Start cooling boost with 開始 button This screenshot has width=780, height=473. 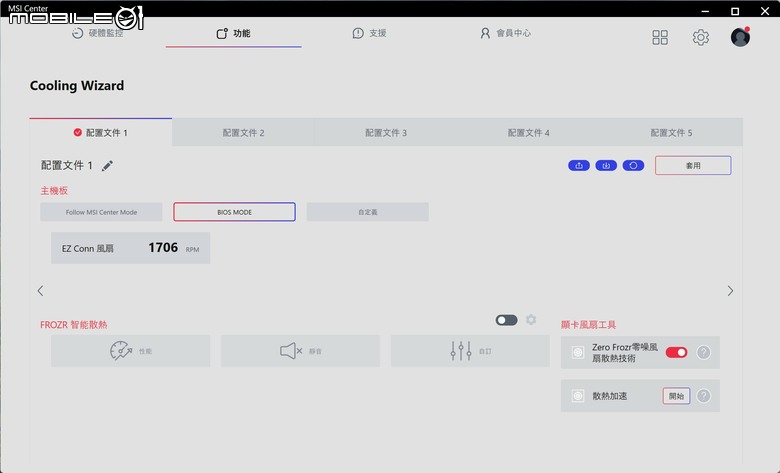tap(677, 396)
